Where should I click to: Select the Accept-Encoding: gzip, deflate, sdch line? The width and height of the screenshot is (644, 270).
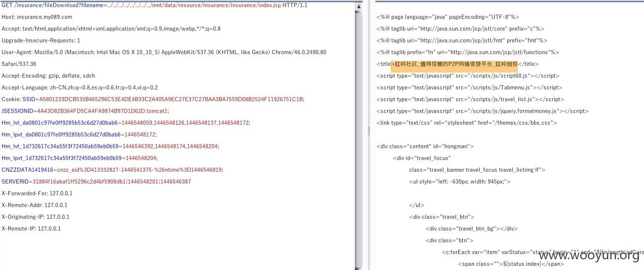click(48, 76)
